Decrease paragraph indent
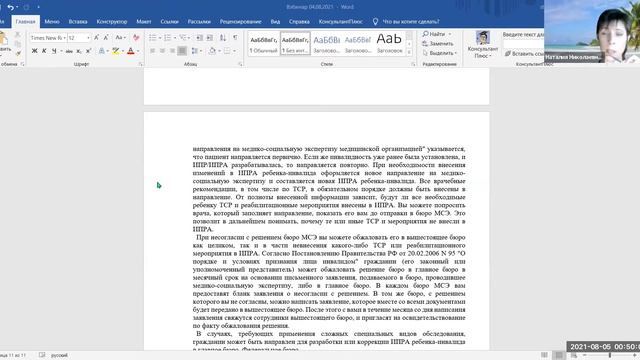The width and height of the screenshot is (640, 360). click(x=200, y=38)
